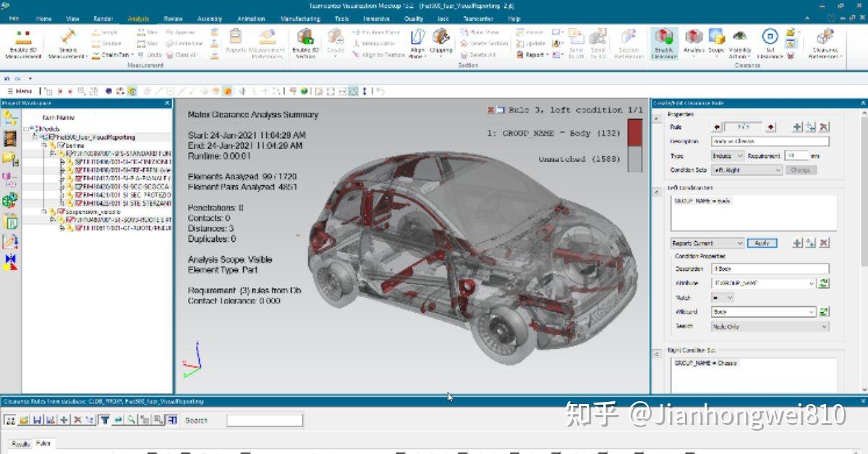868x454 pixels.
Task: Switch to Results tab at bottom
Action: [x=20, y=444]
